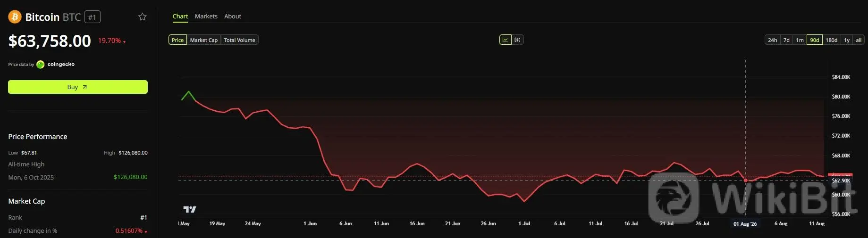868x238 pixels.
Task: Click the TradingView logo on chart
Action: point(190,209)
